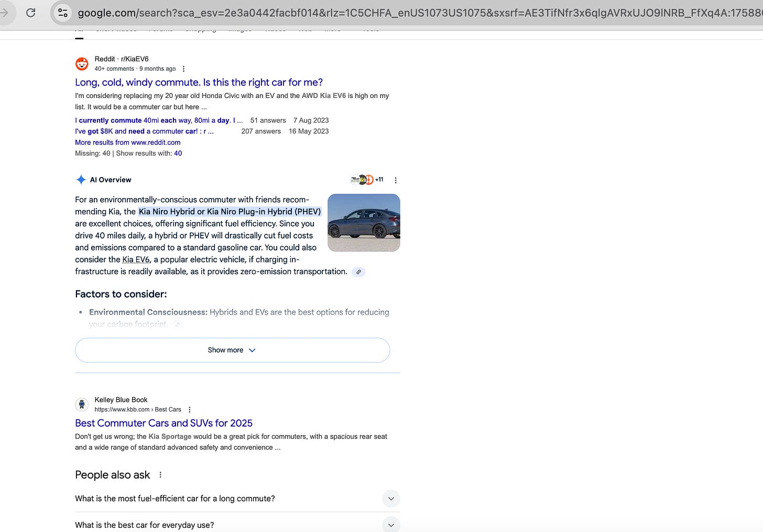
Task: Click 'Reddit · r/KiaEV6' source name
Action: (x=122, y=59)
